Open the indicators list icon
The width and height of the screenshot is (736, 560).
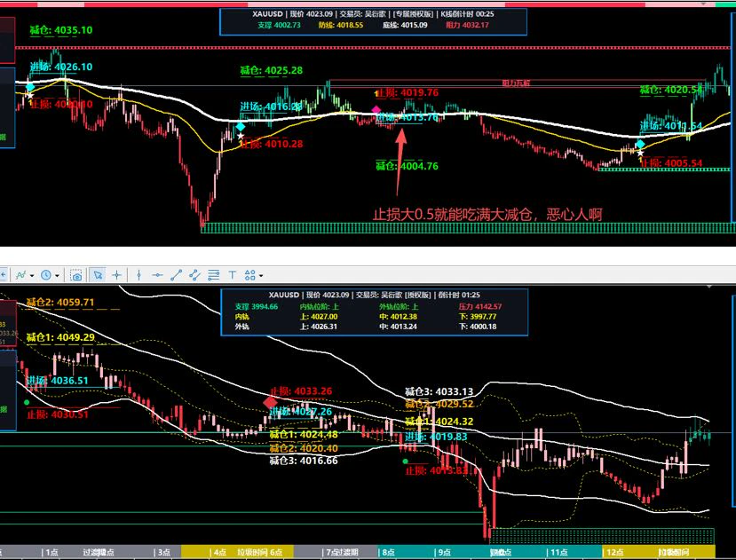(x=20, y=275)
